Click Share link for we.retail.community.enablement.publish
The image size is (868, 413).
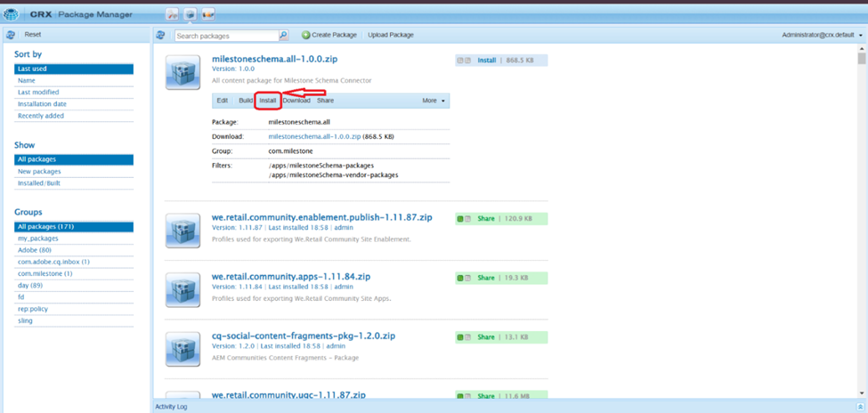click(486, 219)
